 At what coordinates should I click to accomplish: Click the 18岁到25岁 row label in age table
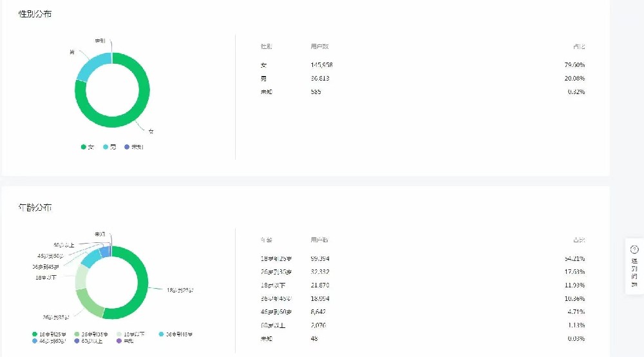coord(276,259)
